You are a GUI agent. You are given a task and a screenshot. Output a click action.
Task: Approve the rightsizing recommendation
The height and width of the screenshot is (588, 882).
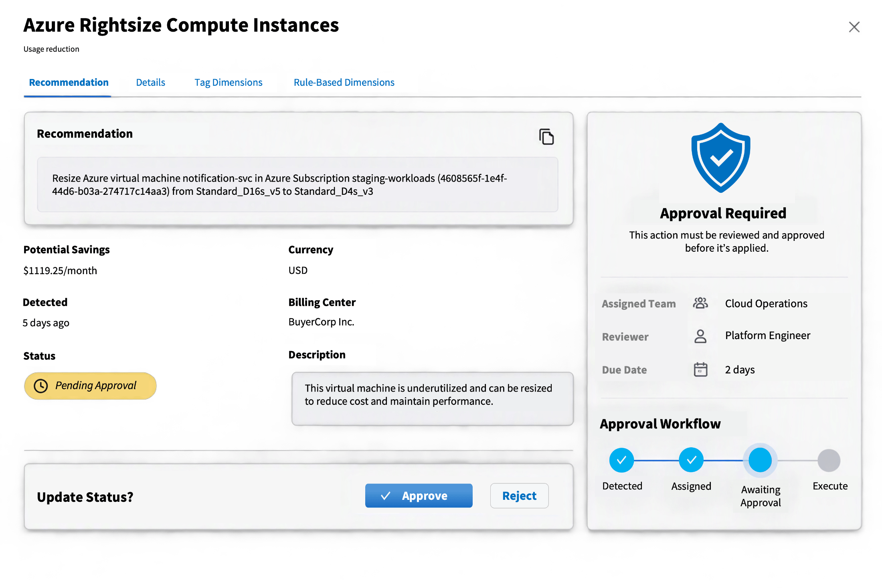coord(419,496)
